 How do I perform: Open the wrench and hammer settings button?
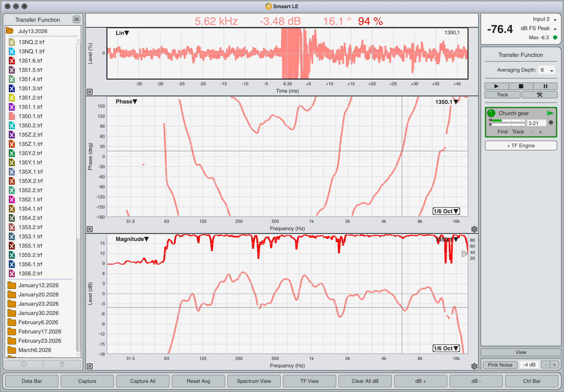coord(539,95)
